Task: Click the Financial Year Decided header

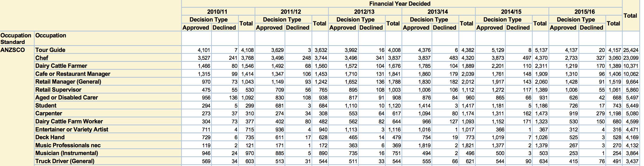Action: point(400,4)
